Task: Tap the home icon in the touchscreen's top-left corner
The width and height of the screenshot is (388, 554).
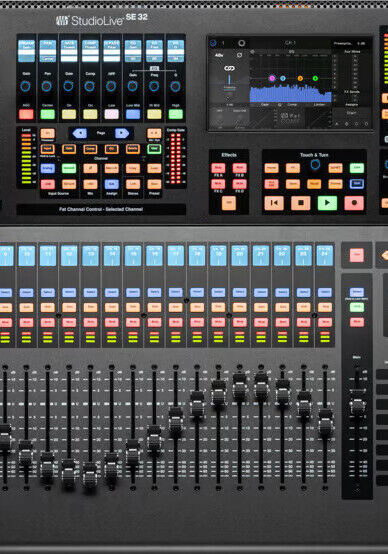Action: tap(213, 43)
